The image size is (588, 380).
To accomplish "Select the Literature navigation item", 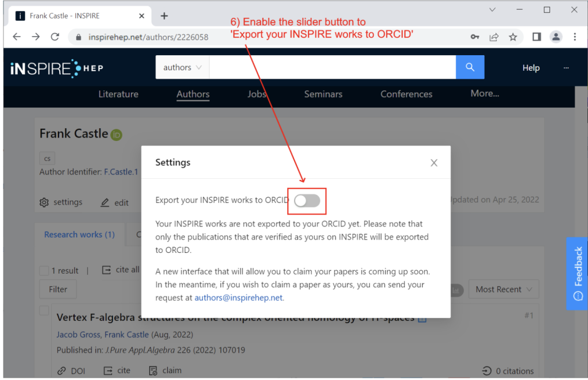I will (118, 94).
